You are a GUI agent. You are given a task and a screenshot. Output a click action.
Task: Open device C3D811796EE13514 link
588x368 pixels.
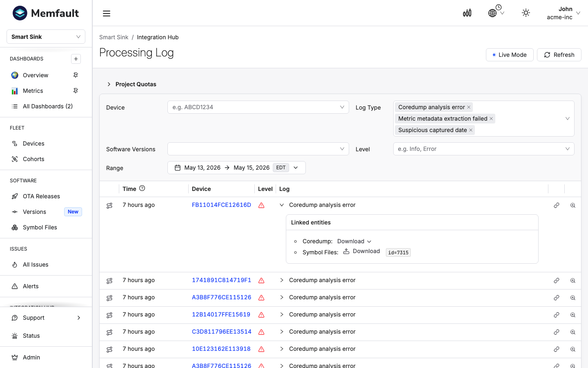222,332
